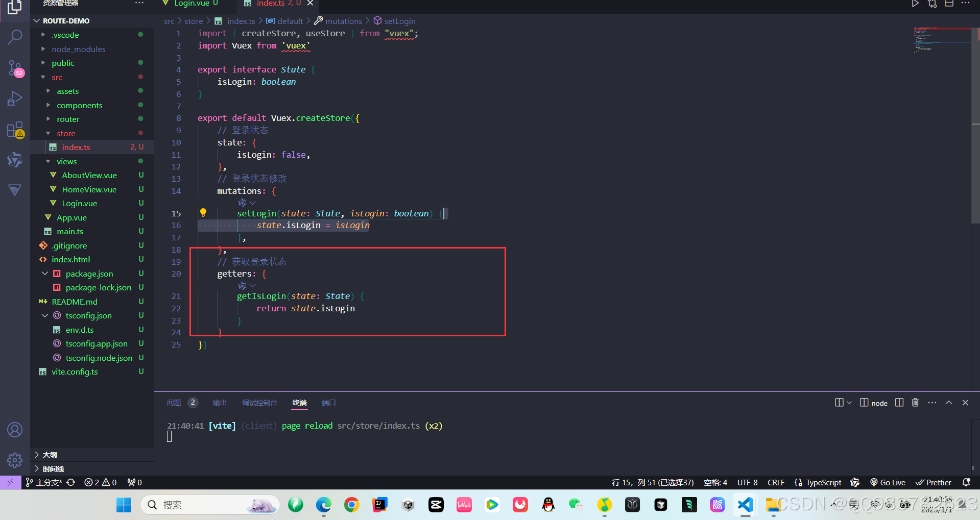Open the Run and Debug view
Screen dimensions: 980x520
[x=15, y=98]
